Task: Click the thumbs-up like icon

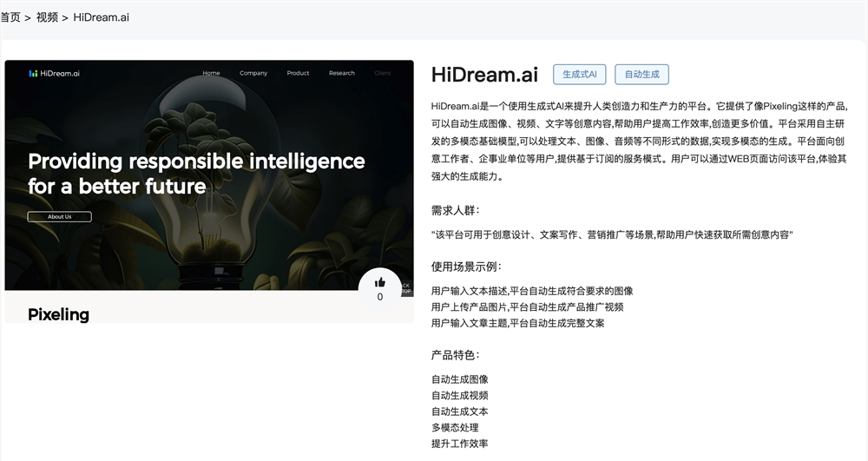Action: tap(380, 283)
